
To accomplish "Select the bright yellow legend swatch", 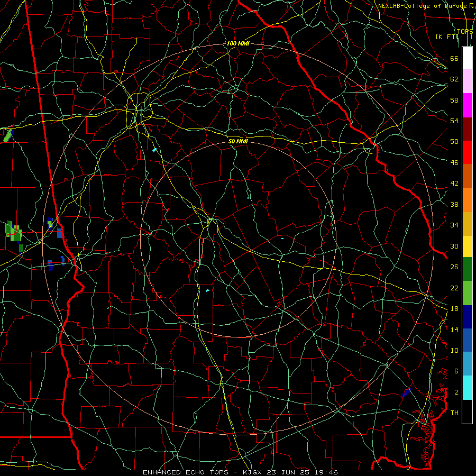I will point(467,246).
